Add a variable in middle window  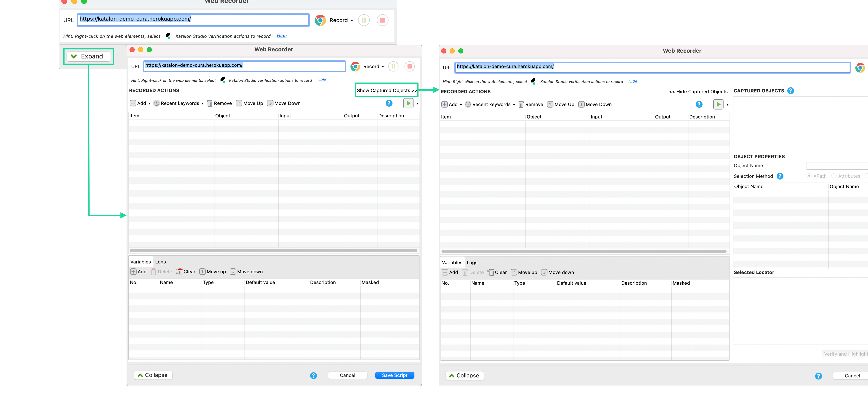[138, 271]
